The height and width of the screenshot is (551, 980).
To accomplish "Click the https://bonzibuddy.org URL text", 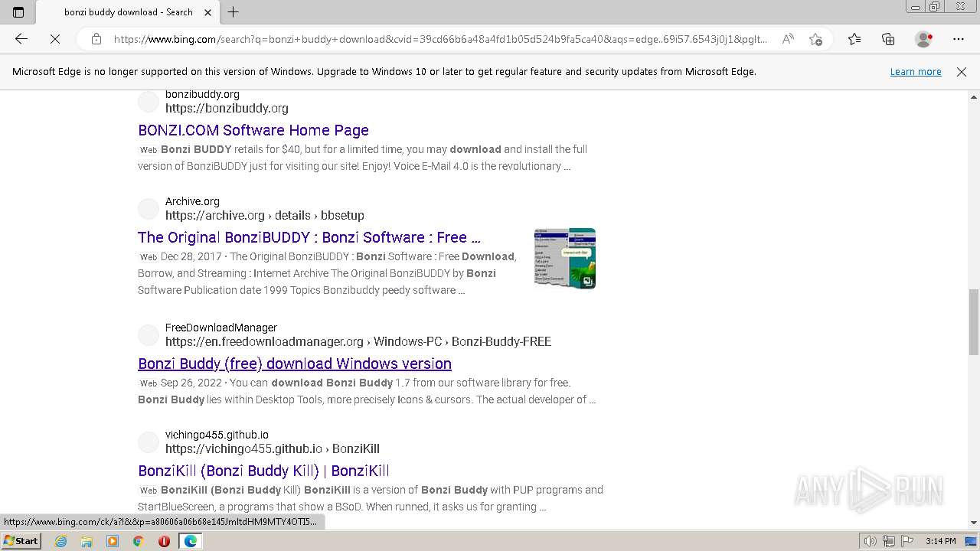I will (x=227, y=108).
